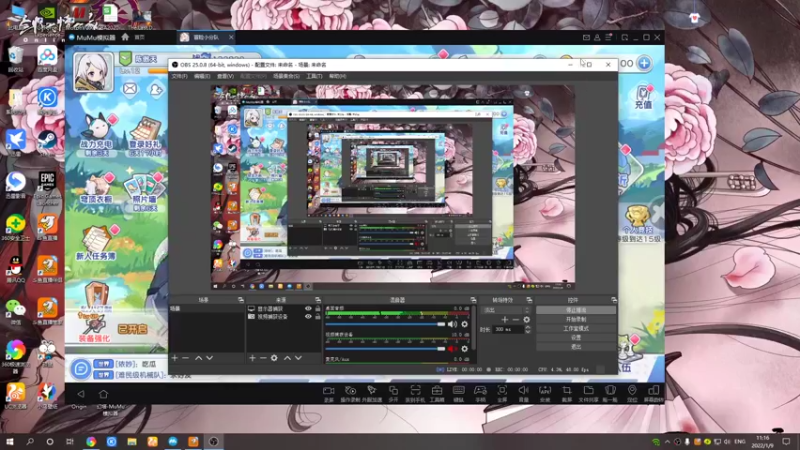Add a new scene with plus button
The width and height of the screenshot is (800, 450).
(x=175, y=358)
